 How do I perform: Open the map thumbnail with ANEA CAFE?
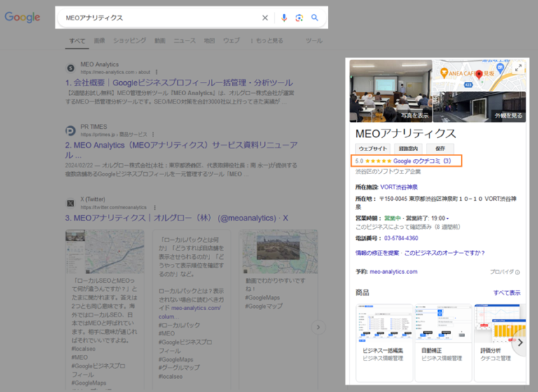479,76
